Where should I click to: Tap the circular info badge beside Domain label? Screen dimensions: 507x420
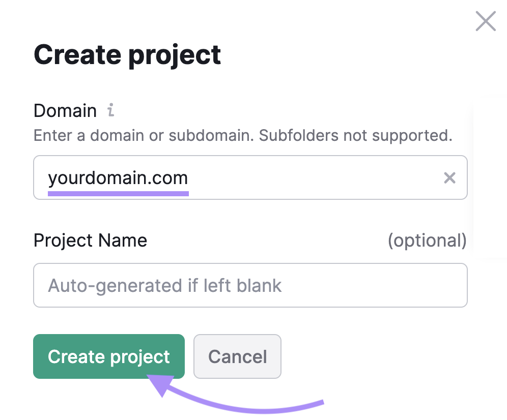[x=111, y=110]
